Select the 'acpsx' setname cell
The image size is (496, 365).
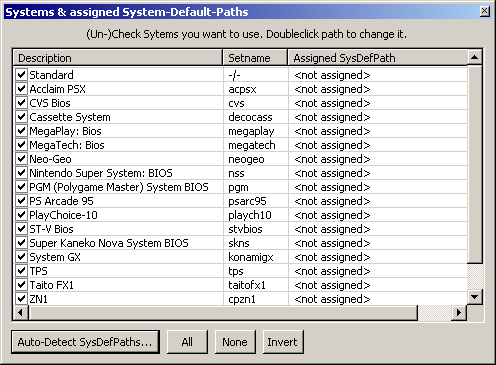click(x=242, y=89)
